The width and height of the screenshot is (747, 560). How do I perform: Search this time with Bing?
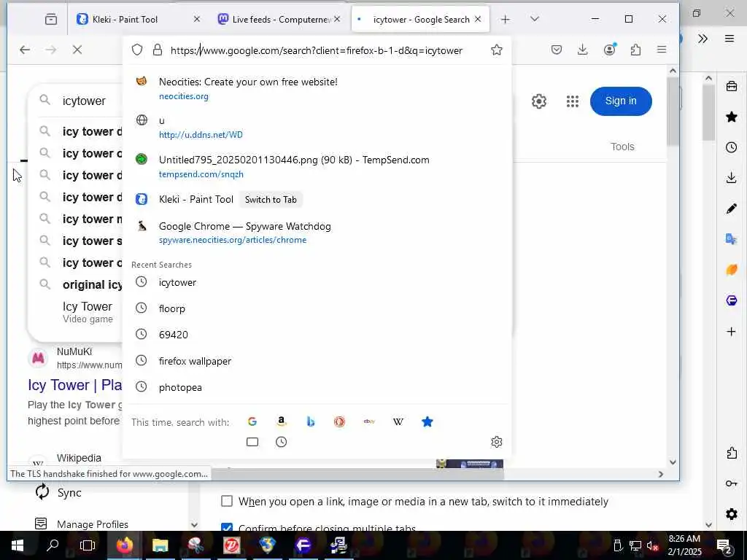tap(311, 421)
